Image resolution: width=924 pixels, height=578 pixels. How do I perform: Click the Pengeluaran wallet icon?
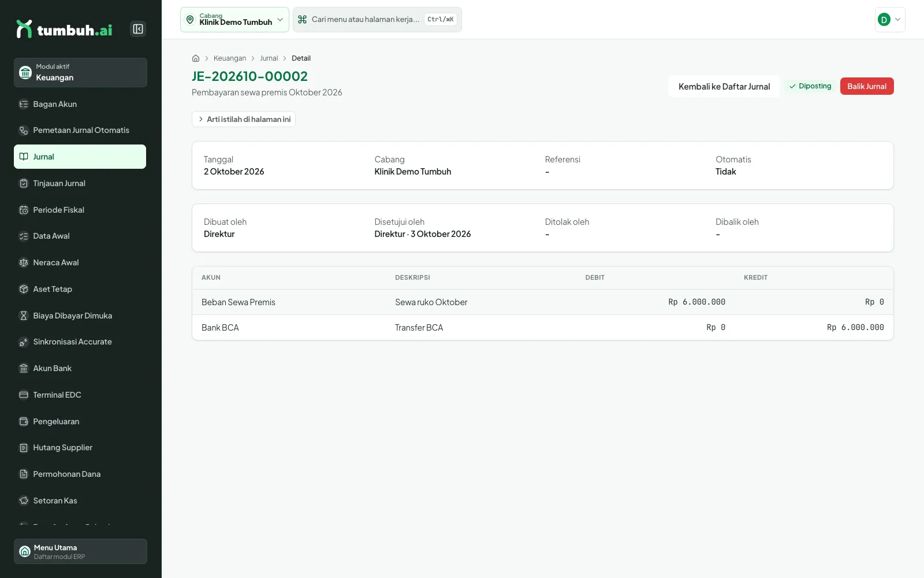(24, 421)
